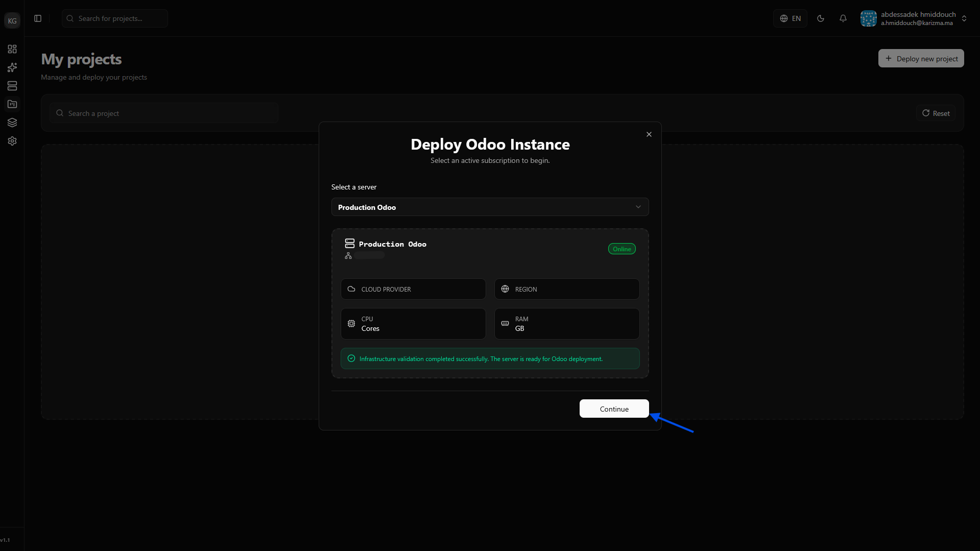Click the v1.1 version label
This screenshot has width=980, height=551.
(x=5, y=540)
